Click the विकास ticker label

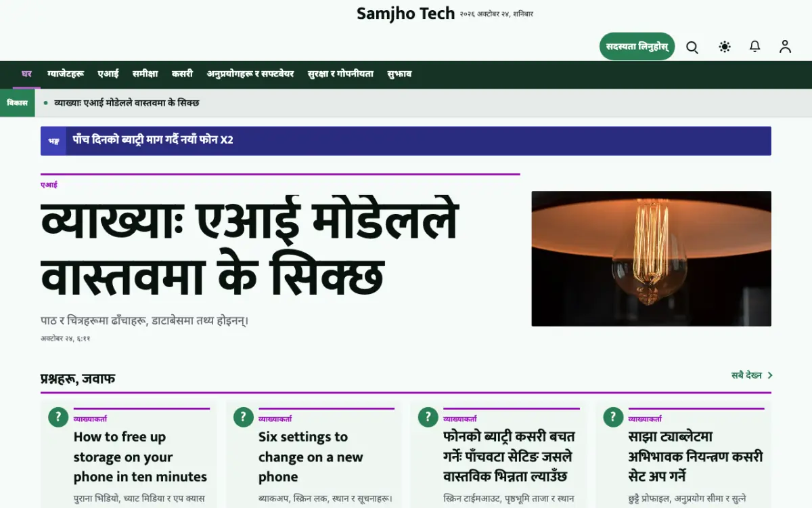tap(17, 103)
